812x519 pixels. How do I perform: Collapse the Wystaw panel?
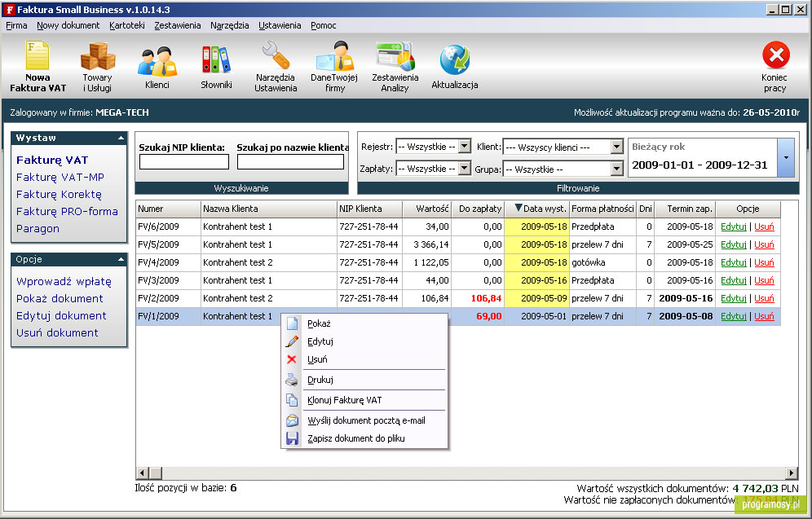tap(121, 139)
